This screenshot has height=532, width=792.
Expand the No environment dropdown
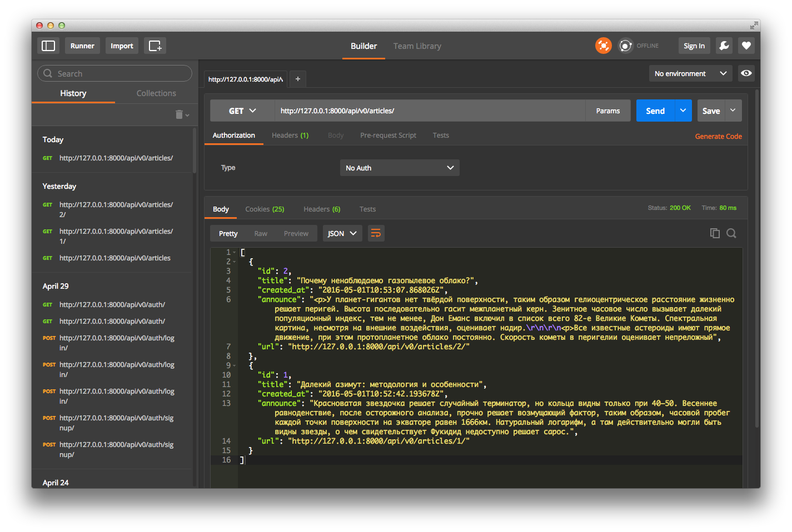click(690, 73)
